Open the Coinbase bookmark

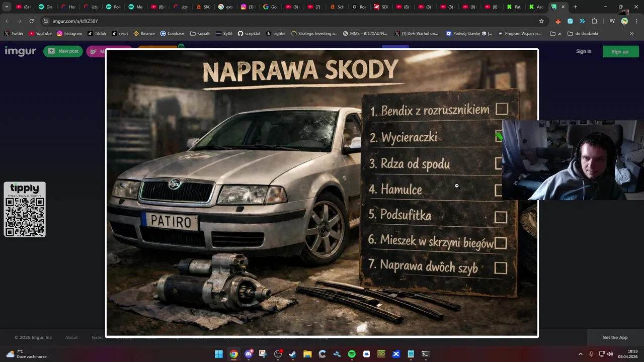point(172,33)
